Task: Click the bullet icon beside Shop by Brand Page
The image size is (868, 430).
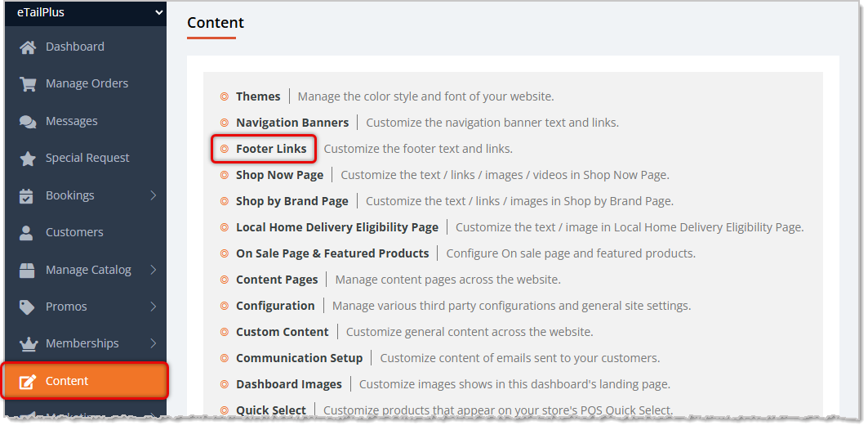Action: (x=225, y=201)
